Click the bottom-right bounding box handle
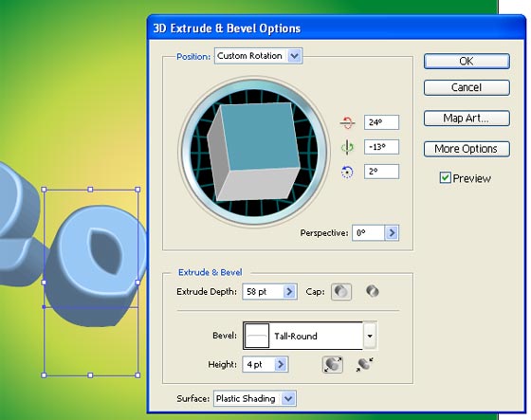This screenshot has height=420, width=531. pos(137,374)
